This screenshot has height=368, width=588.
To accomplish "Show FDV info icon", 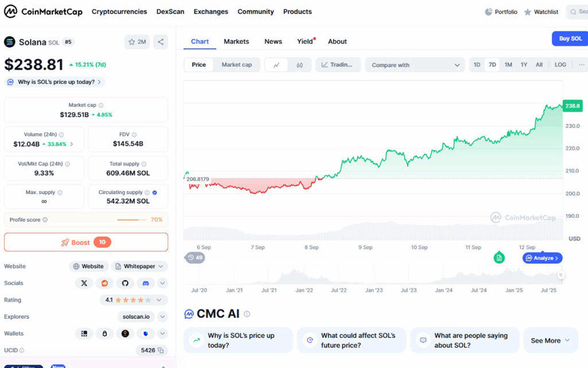I will pyautogui.click(x=134, y=135).
